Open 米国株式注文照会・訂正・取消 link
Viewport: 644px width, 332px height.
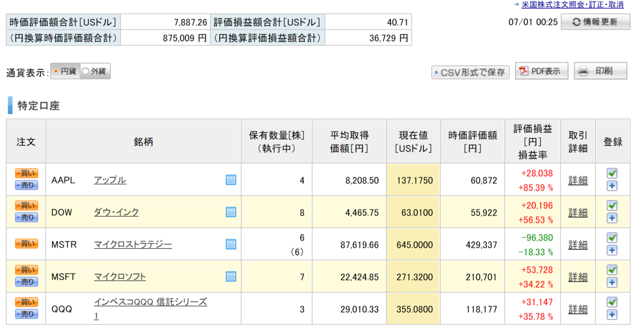click(x=572, y=5)
